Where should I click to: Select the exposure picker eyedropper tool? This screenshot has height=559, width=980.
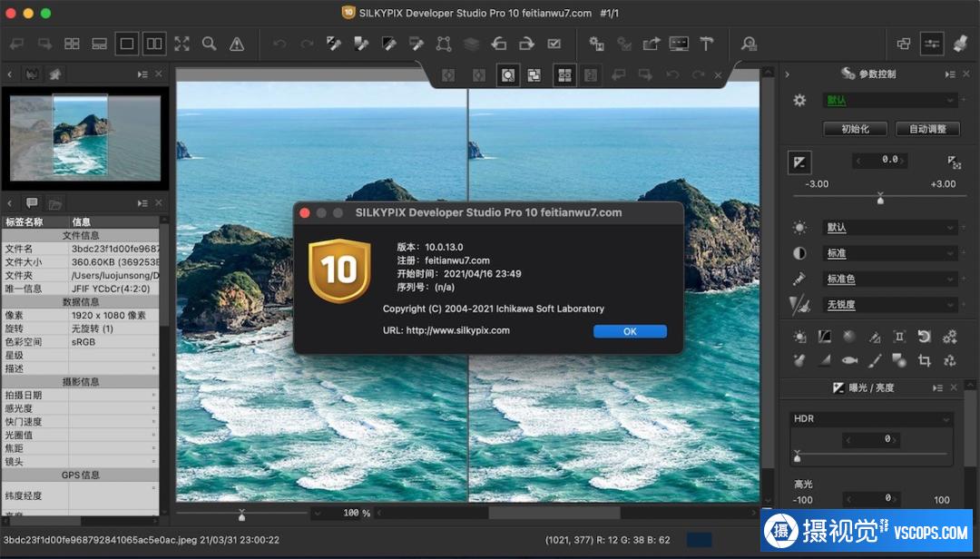pos(334,44)
